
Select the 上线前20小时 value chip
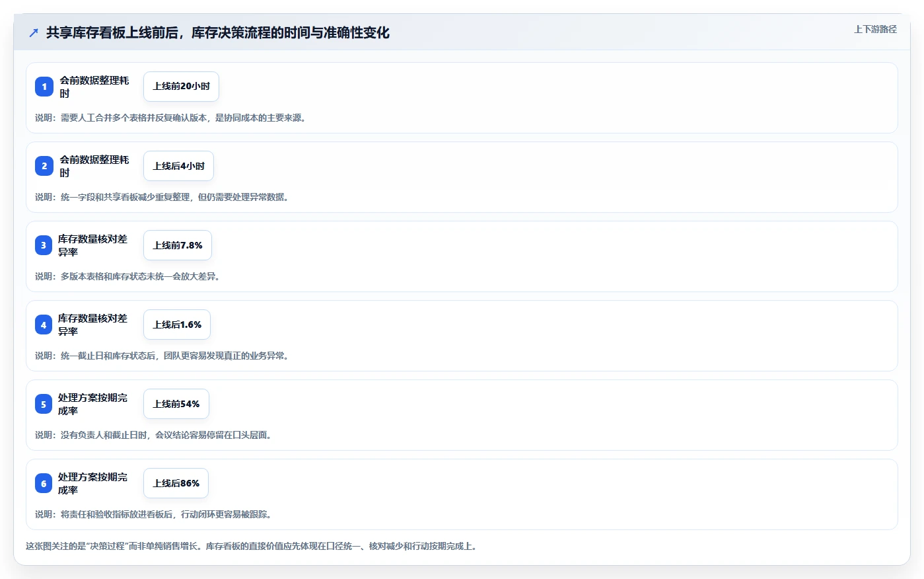[x=181, y=87]
